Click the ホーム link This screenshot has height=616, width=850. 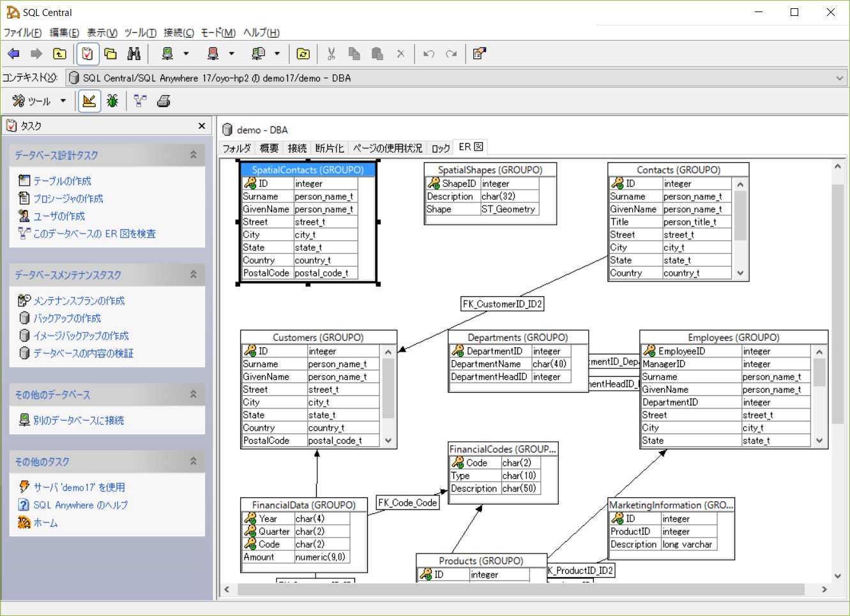coord(45,523)
